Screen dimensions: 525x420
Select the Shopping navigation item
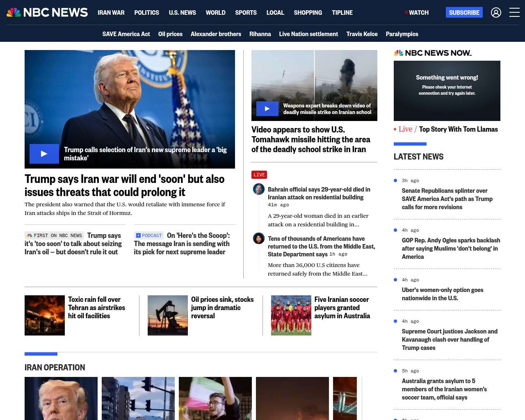click(x=308, y=13)
